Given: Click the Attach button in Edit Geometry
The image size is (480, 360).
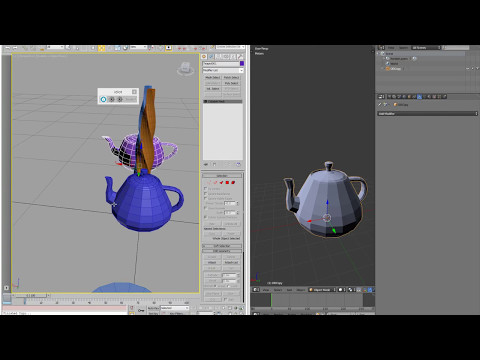Looking at the screenshot, I should coord(212,262).
